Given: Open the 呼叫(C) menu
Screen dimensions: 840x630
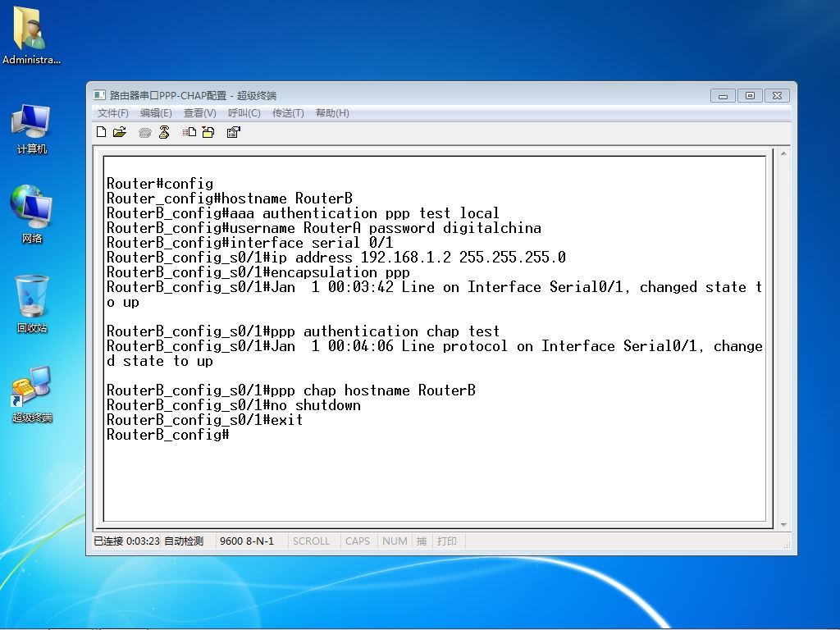Looking at the screenshot, I should pyautogui.click(x=244, y=113).
